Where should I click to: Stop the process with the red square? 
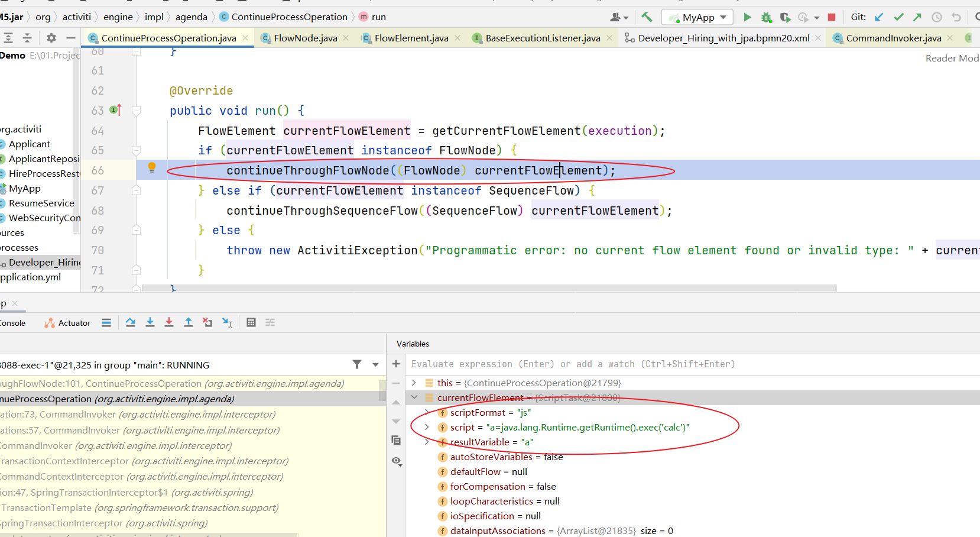click(x=832, y=17)
